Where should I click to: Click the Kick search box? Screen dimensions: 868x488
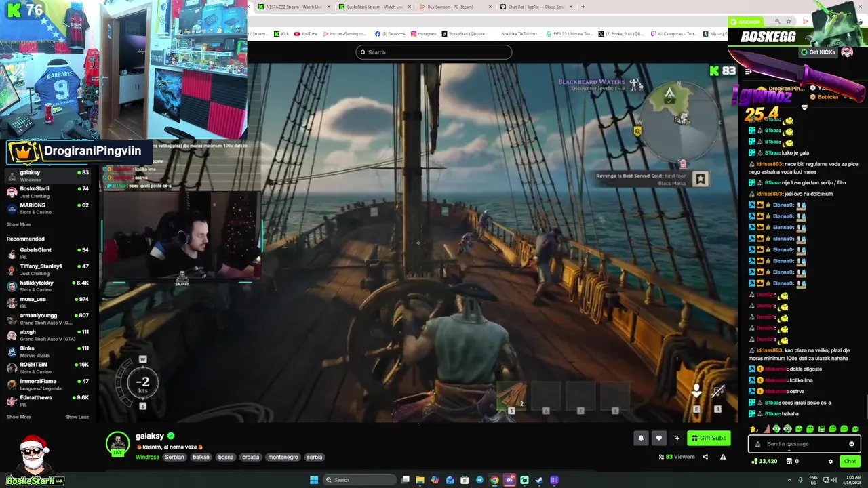[434, 52]
